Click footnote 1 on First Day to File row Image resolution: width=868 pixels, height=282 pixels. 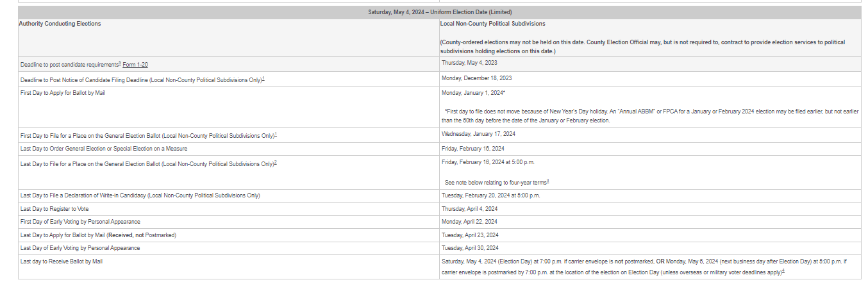(276, 134)
